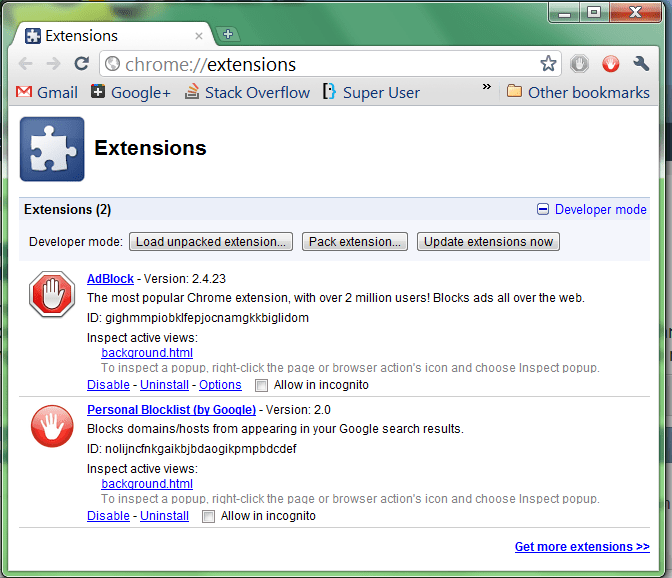Maximize the Chrome window
672x578 pixels.
click(594, 12)
